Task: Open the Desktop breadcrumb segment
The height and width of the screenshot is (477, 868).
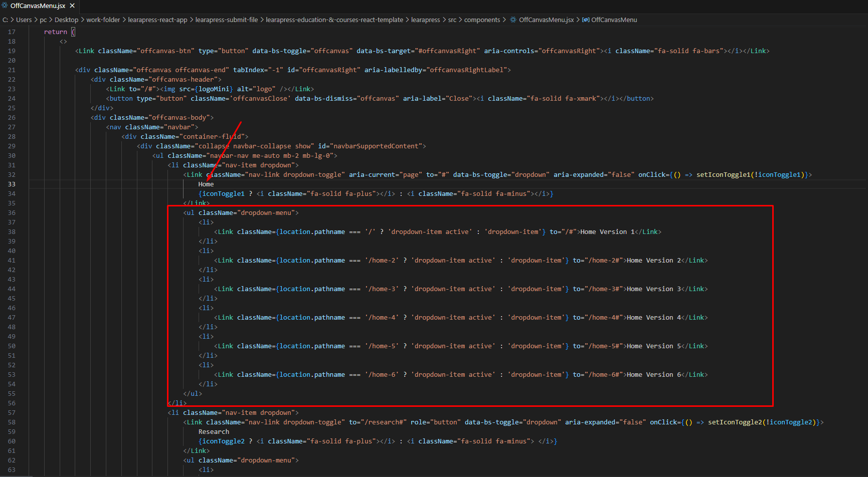Action: [x=66, y=20]
